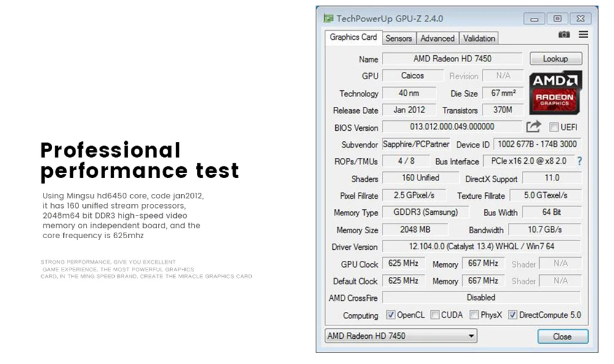Screen dimensions: 614x364
Task: Click the Transistors value 370M
Action: [503, 110]
